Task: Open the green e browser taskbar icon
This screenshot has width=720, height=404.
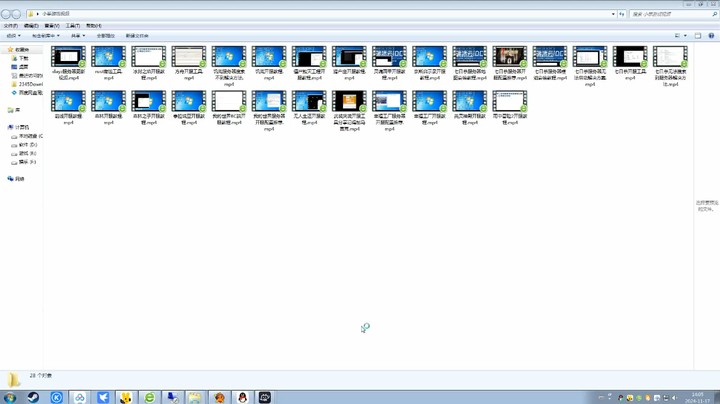Action: tap(149, 397)
